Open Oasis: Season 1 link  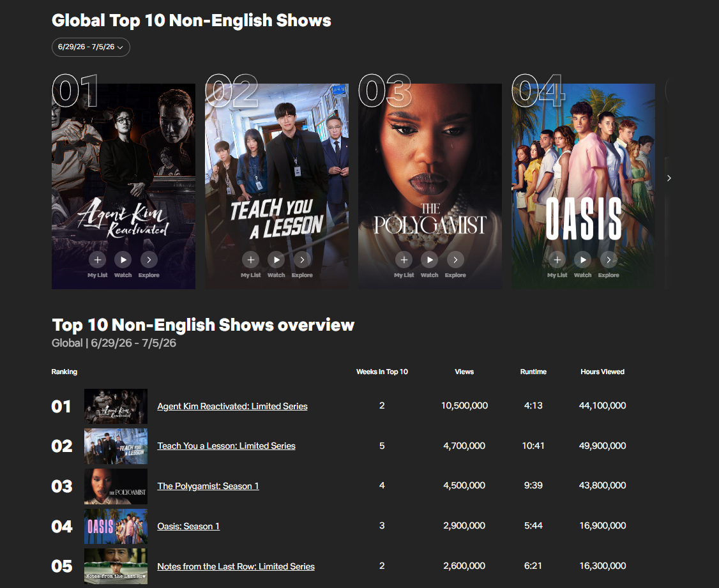[x=188, y=526]
